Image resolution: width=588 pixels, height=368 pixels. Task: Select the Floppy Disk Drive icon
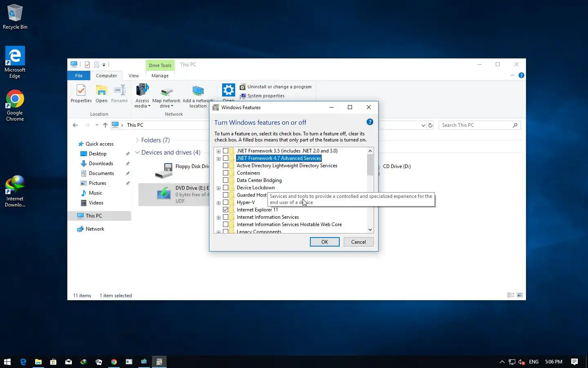tap(164, 171)
